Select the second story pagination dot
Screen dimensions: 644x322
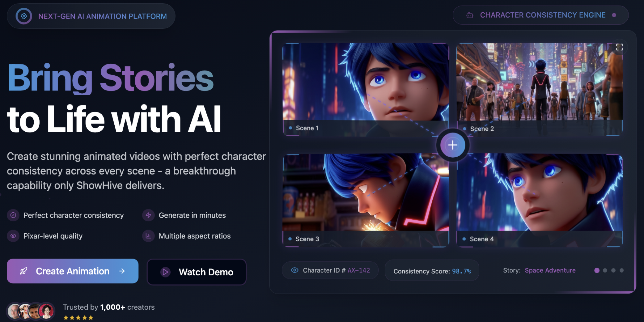click(x=605, y=270)
